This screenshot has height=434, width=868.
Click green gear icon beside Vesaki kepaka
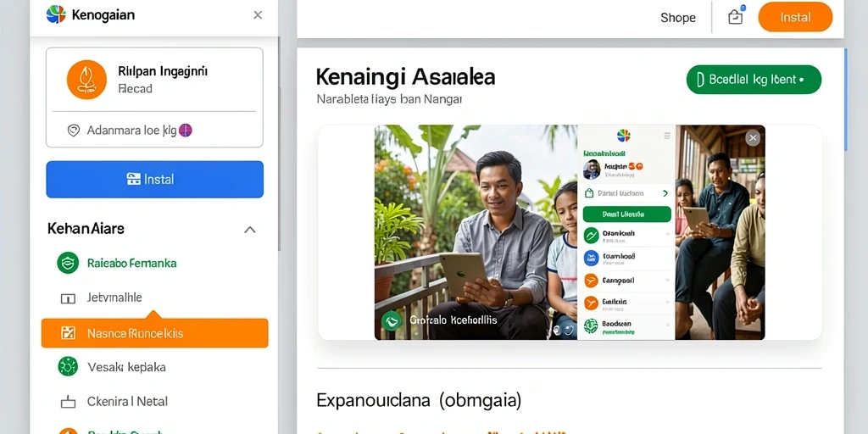(x=68, y=366)
